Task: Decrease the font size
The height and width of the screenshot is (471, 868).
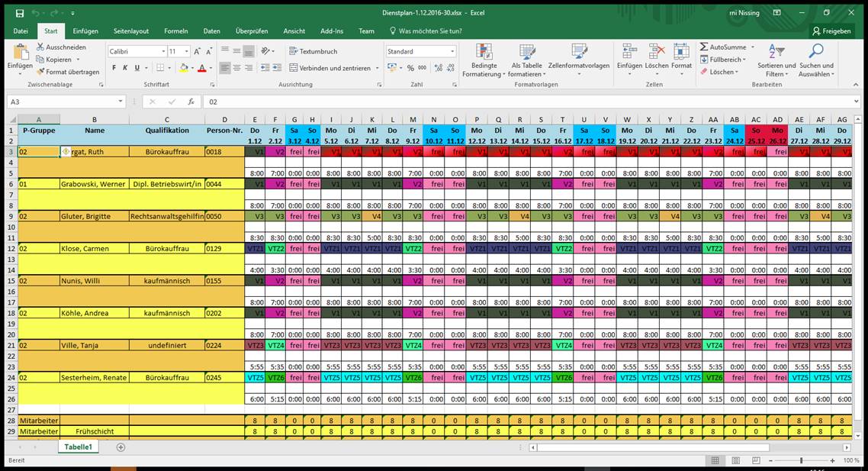Action: (x=209, y=52)
